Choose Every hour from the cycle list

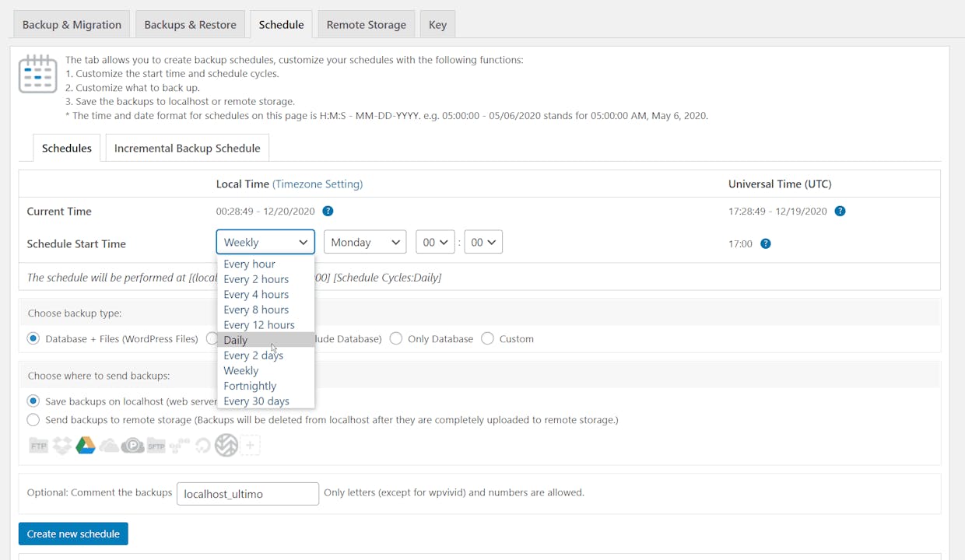tap(265, 264)
